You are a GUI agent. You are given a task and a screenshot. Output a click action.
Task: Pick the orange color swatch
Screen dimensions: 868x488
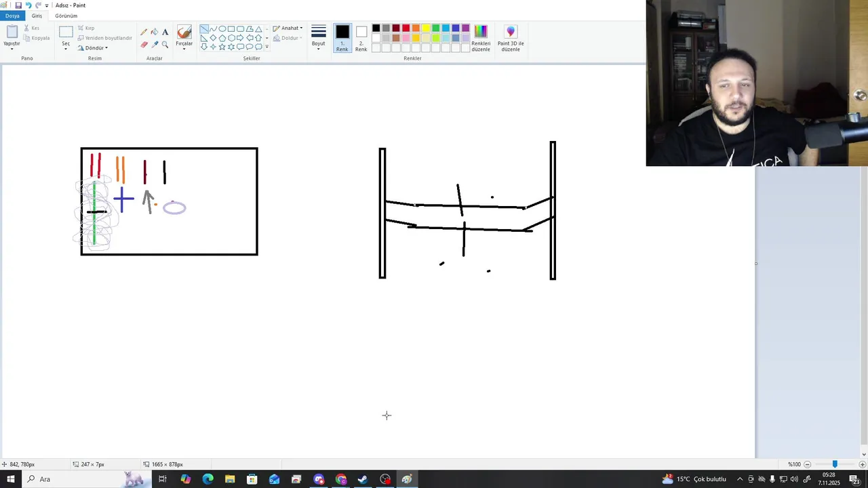(416, 28)
